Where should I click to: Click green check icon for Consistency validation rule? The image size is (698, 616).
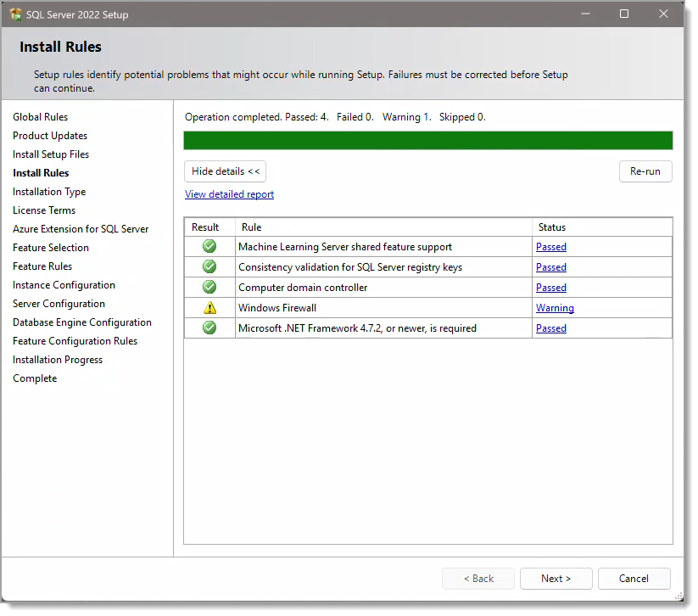coord(209,266)
